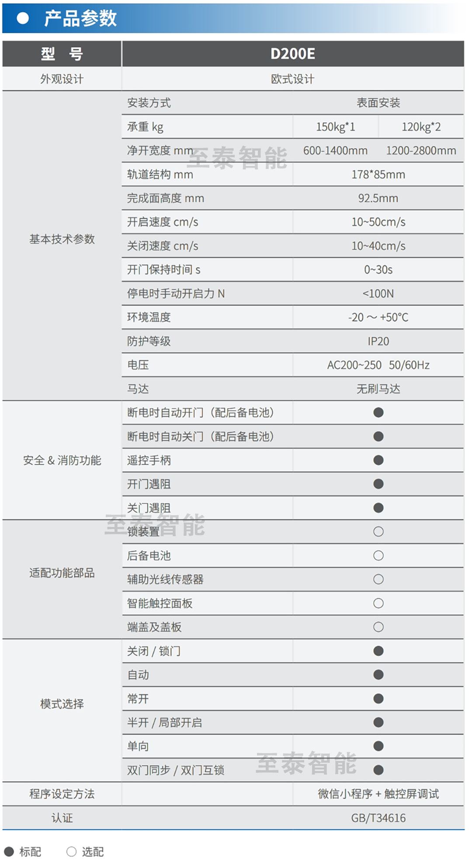Click the filled 标配 legend dot

coord(9,851)
